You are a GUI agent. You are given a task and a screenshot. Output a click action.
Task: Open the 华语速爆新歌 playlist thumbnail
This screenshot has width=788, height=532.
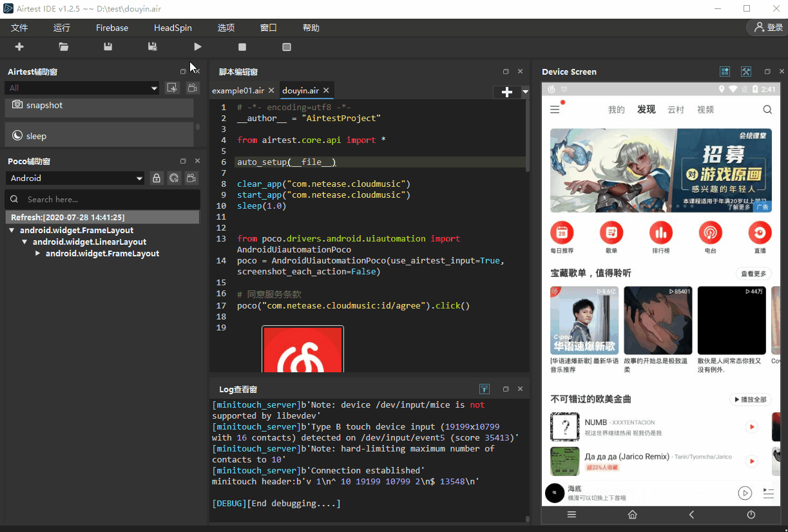584,320
